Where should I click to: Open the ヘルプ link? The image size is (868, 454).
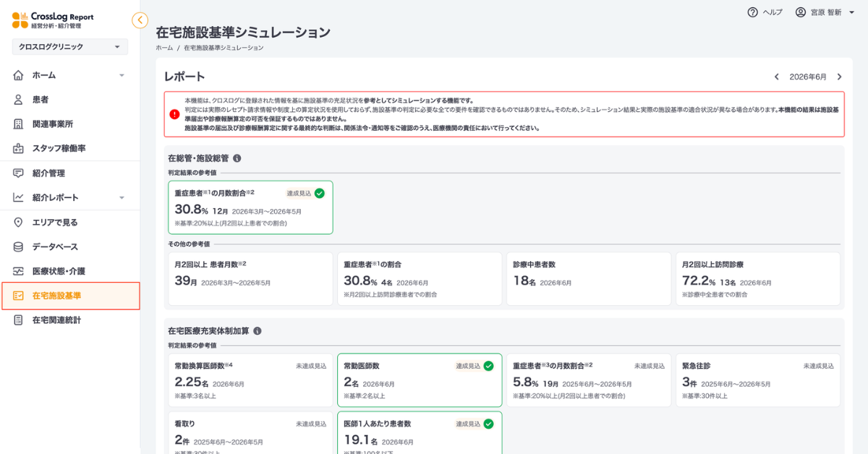(x=773, y=12)
